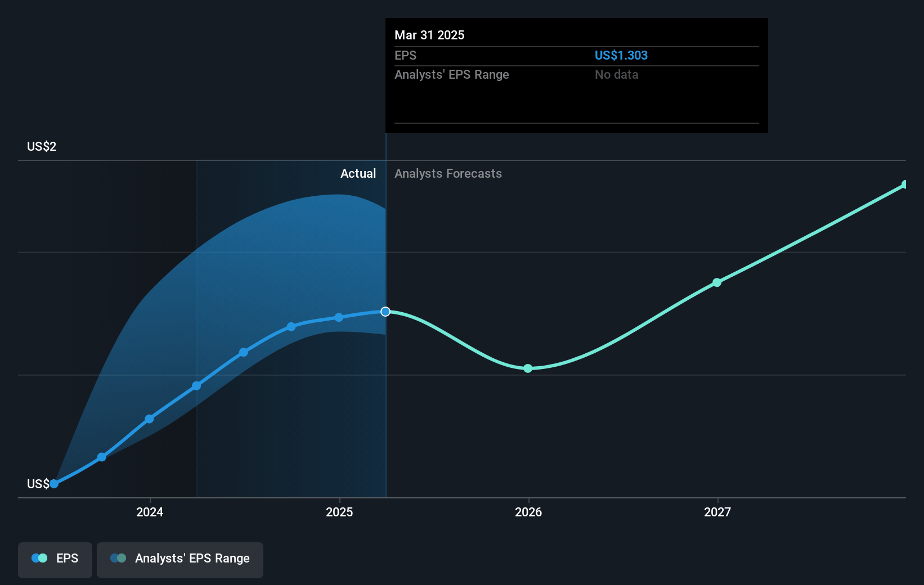The image size is (924, 585).
Task: Click the No data text in tooltip
Action: pyautogui.click(x=617, y=74)
